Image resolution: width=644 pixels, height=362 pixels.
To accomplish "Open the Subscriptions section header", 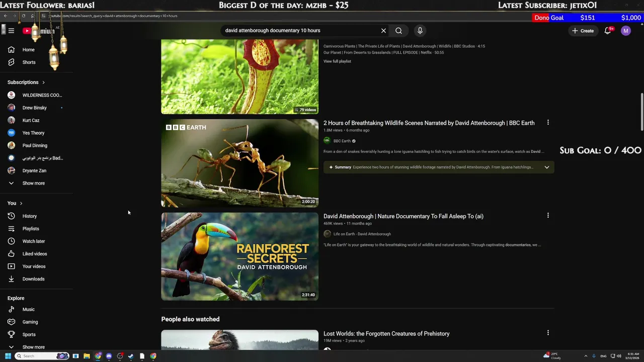I will (26, 82).
